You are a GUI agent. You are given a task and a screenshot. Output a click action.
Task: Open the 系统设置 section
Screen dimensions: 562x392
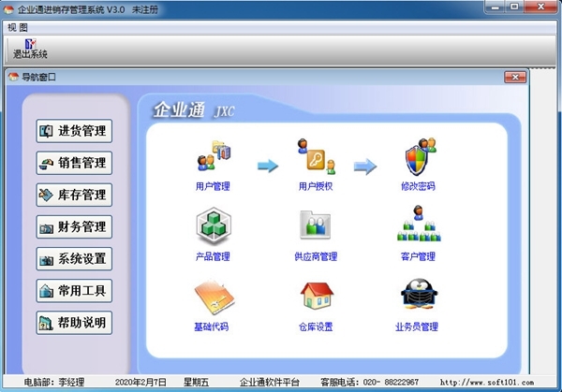tap(74, 258)
